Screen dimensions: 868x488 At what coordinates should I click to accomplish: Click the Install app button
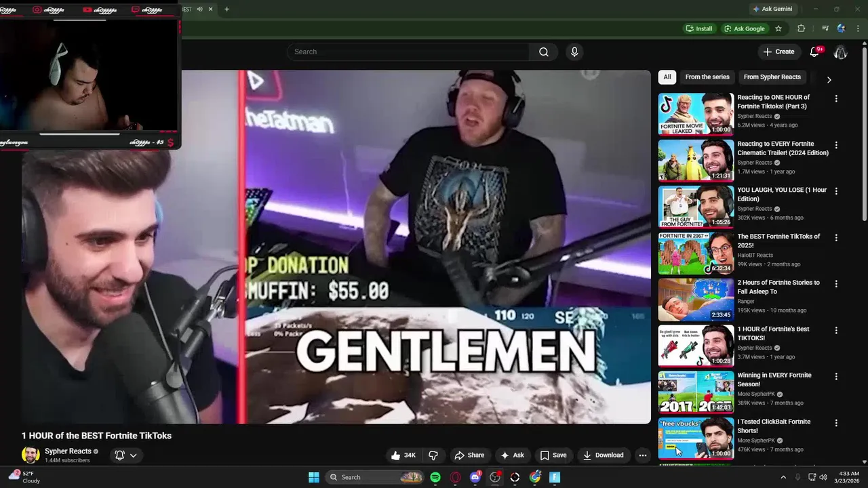tap(699, 28)
